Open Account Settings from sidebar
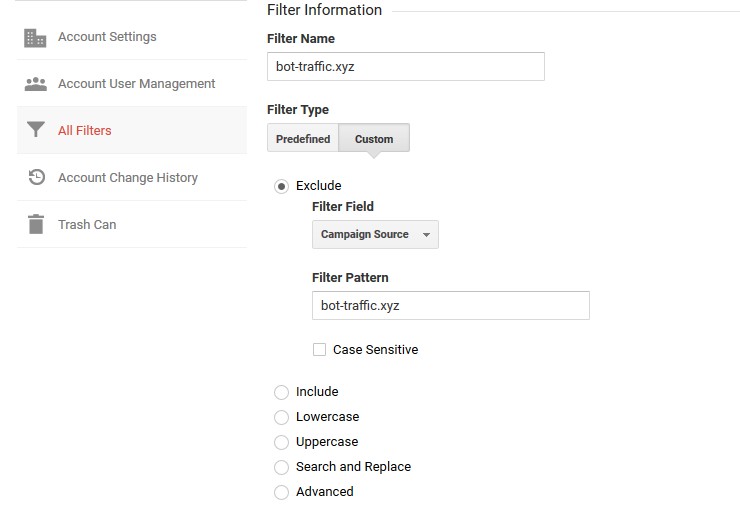Viewport: 740px width, 509px height. [107, 37]
